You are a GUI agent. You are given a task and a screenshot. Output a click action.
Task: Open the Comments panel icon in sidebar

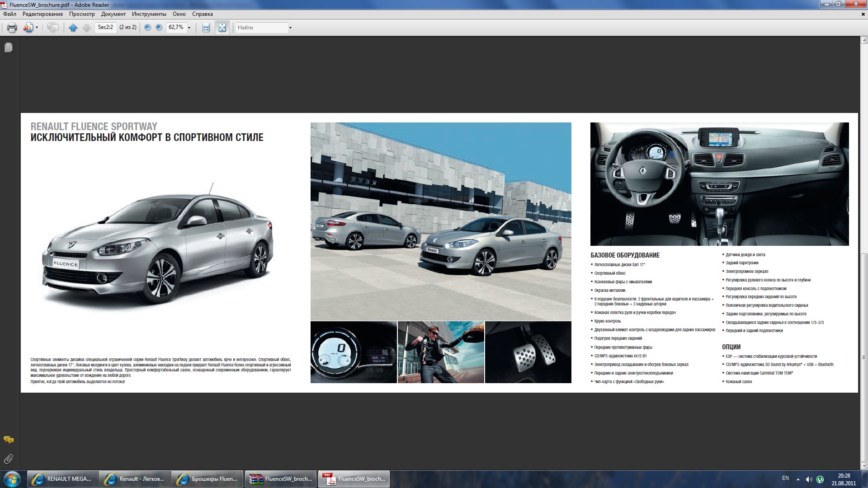pyautogui.click(x=9, y=440)
